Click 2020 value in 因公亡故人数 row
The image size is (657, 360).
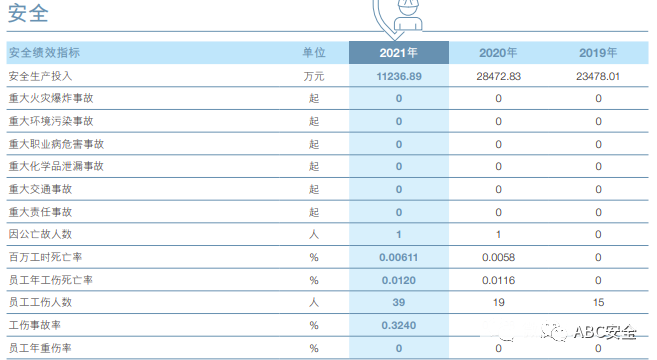498,234
